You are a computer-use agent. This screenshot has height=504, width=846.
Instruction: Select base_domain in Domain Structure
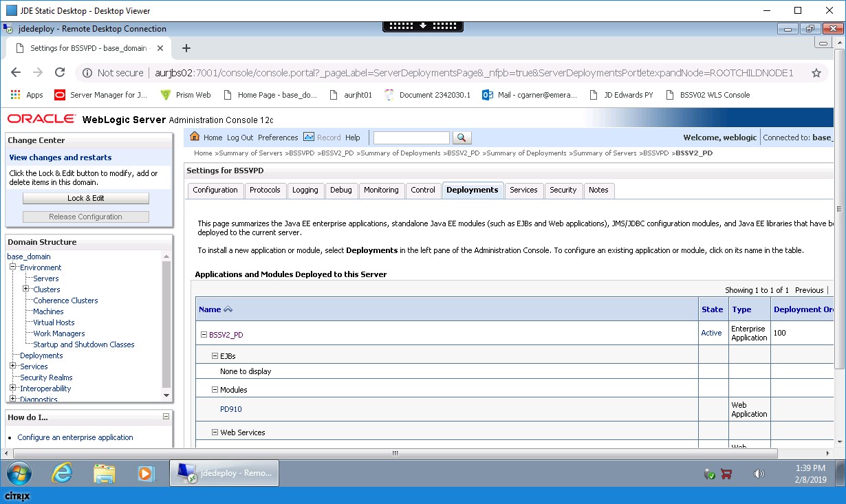click(x=29, y=256)
